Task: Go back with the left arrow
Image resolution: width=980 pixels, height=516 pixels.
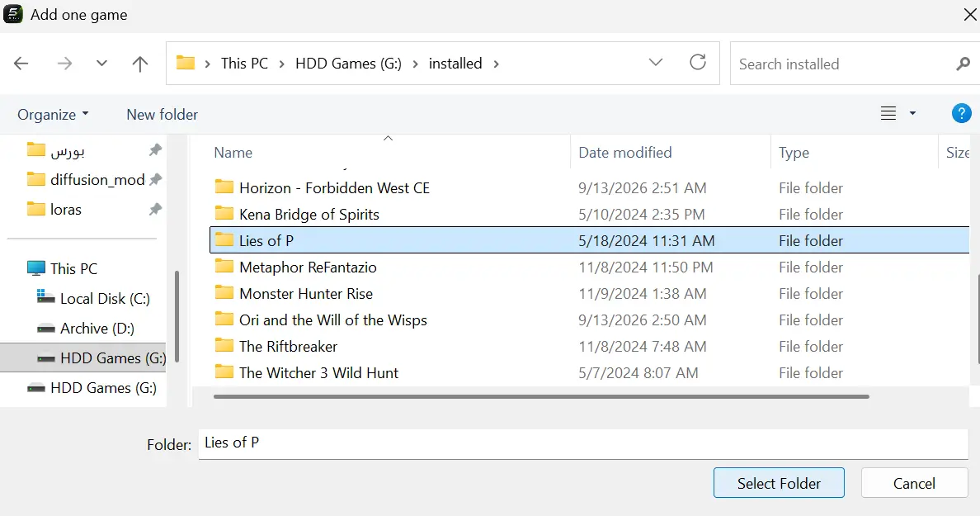Action: [x=21, y=64]
